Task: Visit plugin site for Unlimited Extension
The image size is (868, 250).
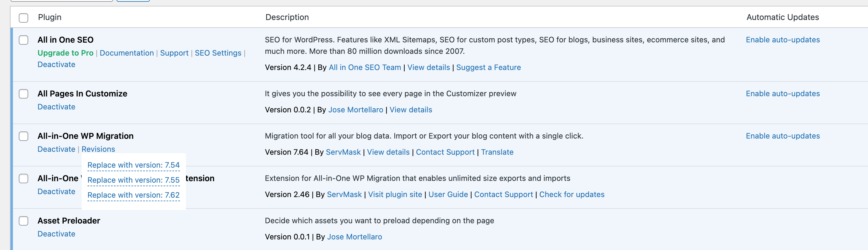Action: point(395,194)
